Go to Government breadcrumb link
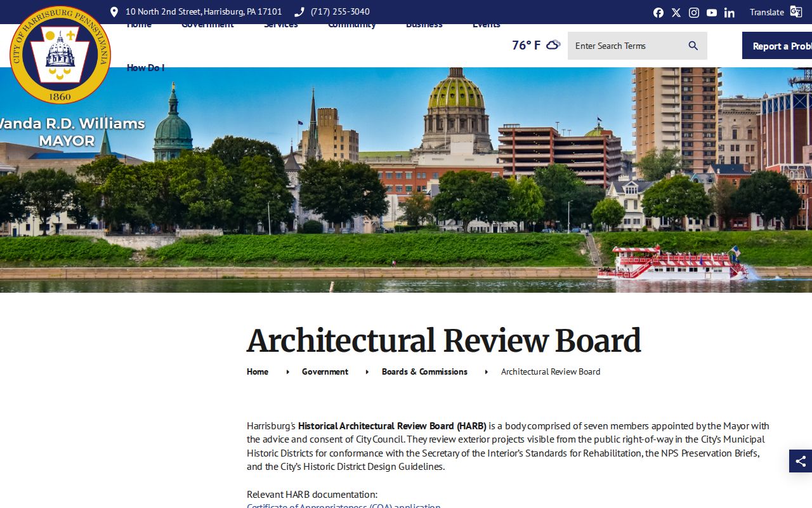Viewport: 812px width, 508px height. [x=325, y=371]
